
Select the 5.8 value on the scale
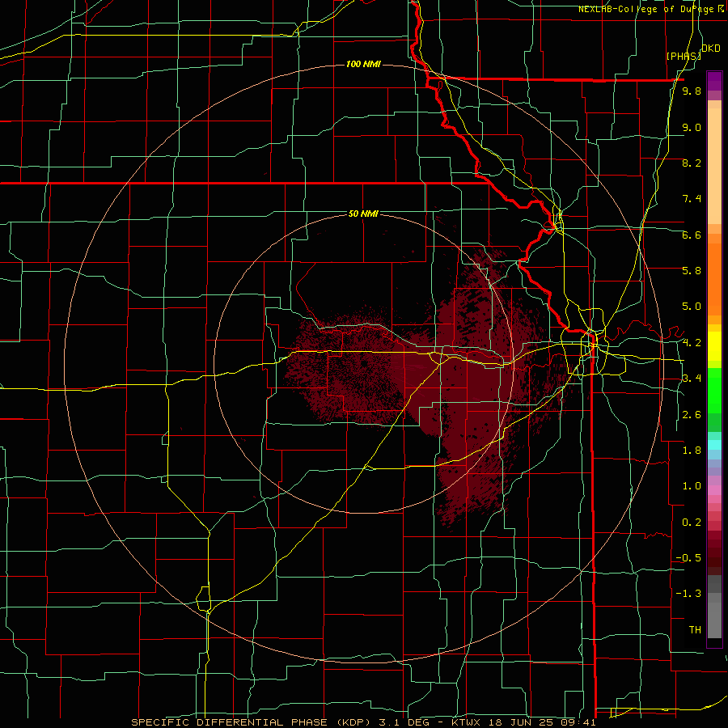[692, 270]
